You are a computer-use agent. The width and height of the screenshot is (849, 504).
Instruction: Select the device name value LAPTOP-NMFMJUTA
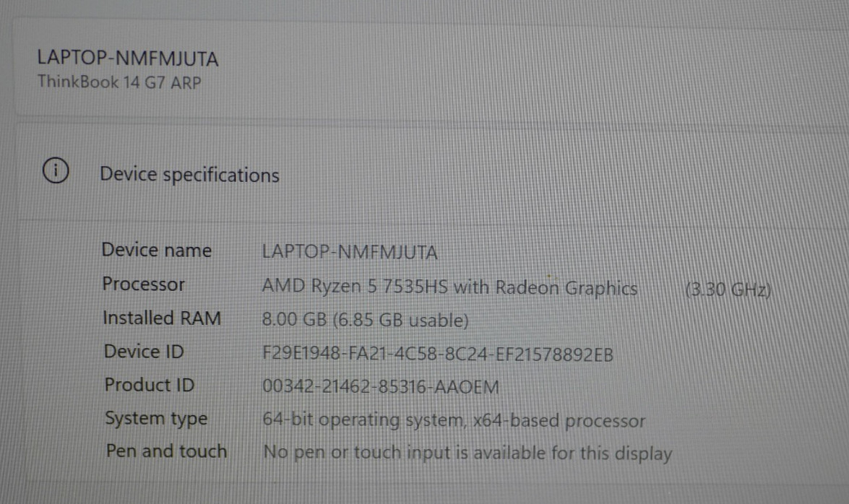click(x=350, y=252)
